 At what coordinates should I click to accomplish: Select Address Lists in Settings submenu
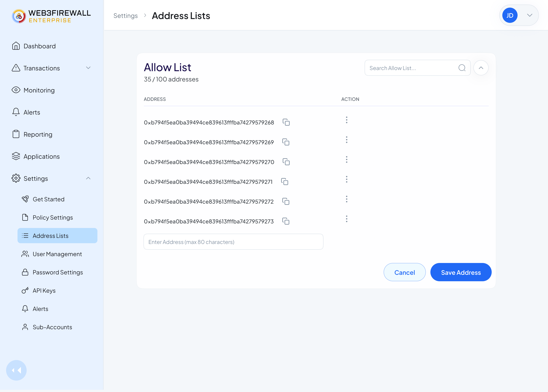pos(57,236)
